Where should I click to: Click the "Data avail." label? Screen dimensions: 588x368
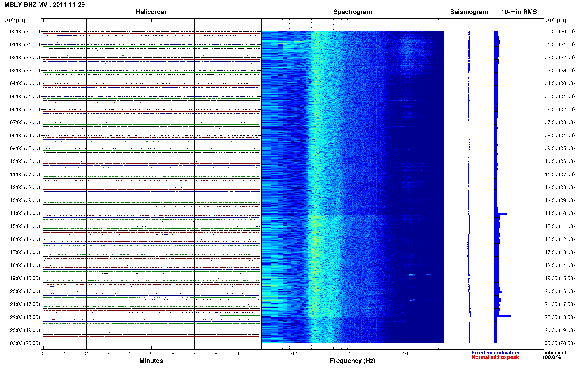(555, 353)
